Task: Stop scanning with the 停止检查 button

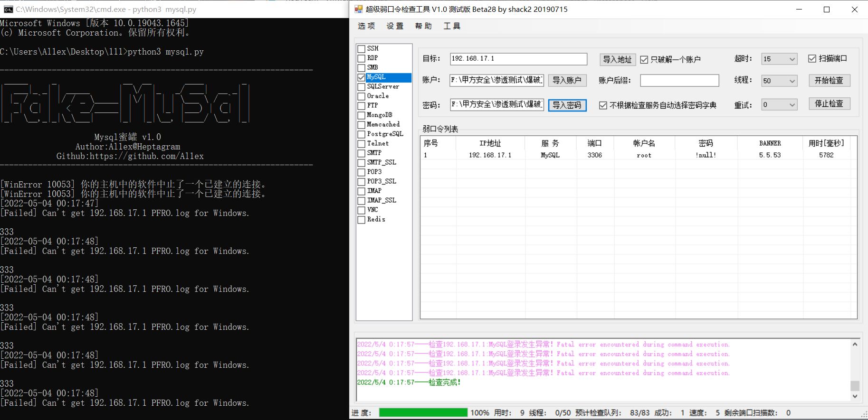Action: pos(829,103)
